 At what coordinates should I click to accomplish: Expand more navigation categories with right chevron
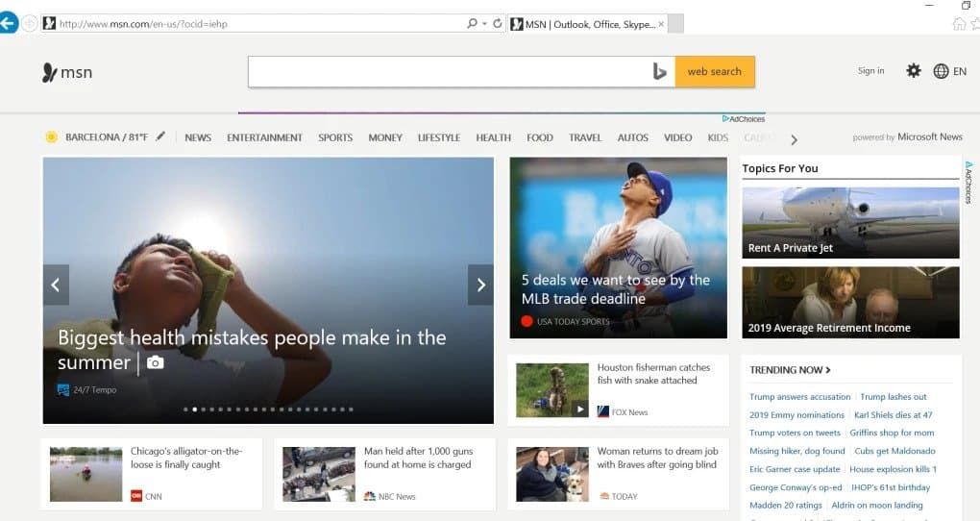[794, 139]
